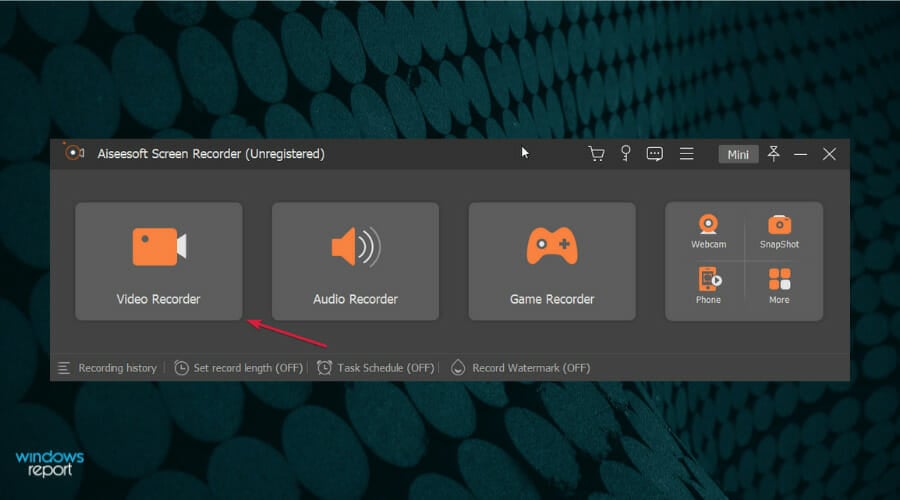Launch the Game Recorder mode
The height and width of the screenshot is (500, 900).
pos(552,261)
